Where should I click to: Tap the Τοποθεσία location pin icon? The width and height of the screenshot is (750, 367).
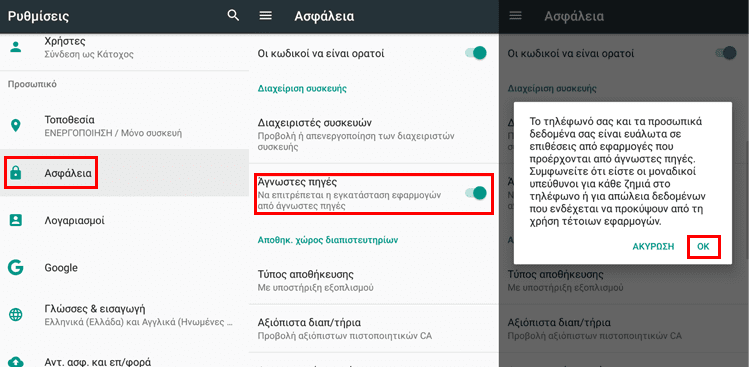(16, 125)
